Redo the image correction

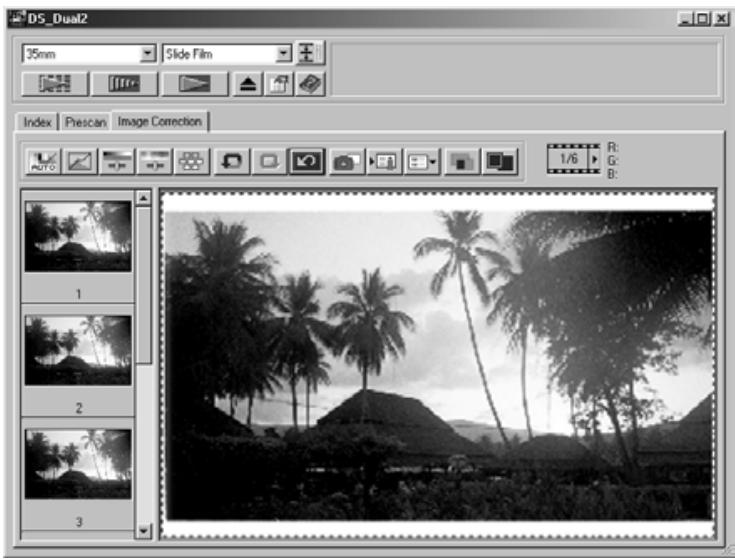point(269,162)
